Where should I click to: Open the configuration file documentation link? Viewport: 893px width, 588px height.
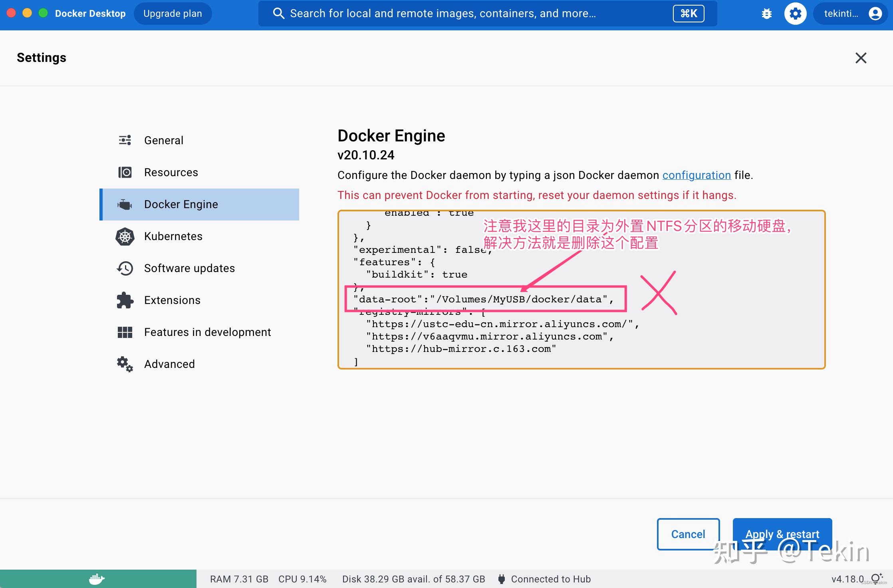pos(697,175)
